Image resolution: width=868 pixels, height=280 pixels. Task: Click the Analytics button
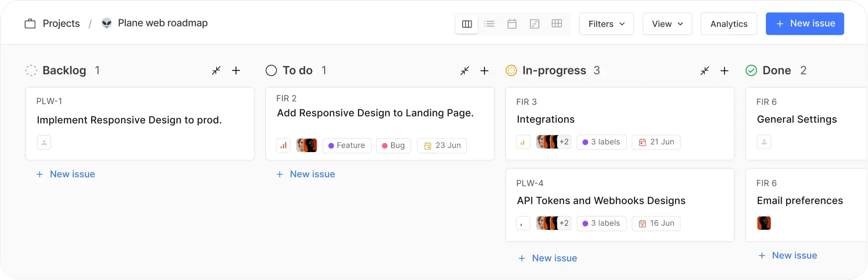(728, 24)
